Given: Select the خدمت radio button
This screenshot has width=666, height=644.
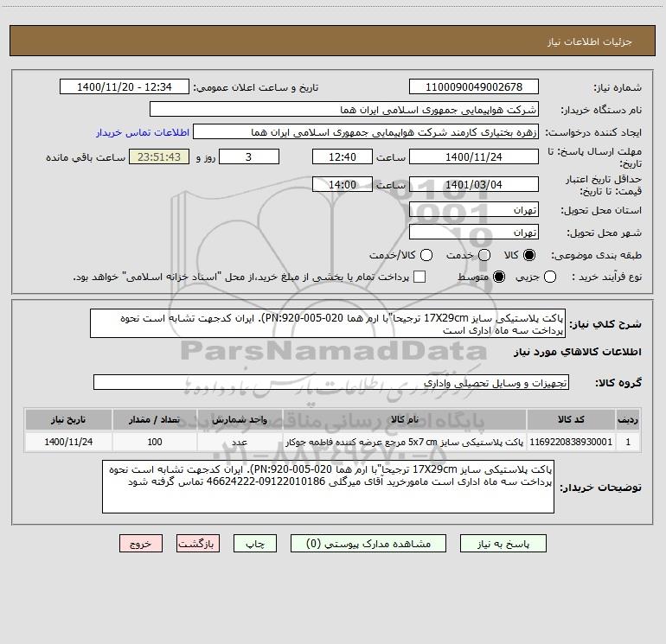Looking at the screenshot, I should coord(484,255).
